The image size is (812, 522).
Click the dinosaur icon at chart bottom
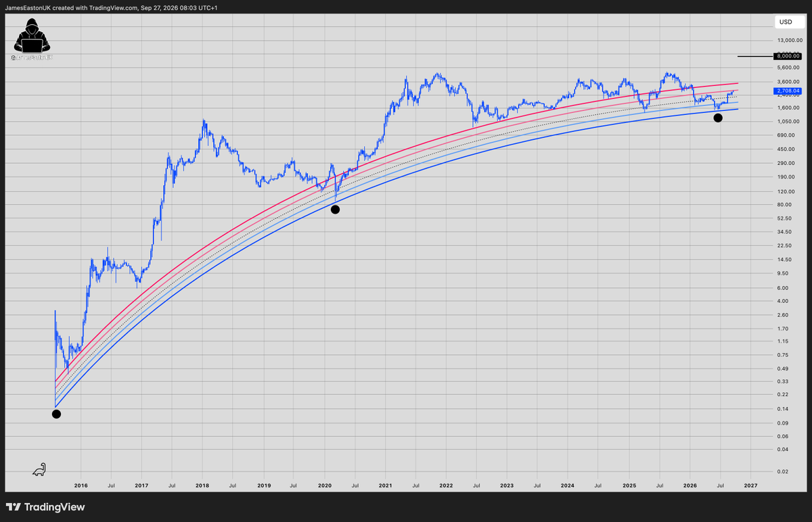pyautogui.click(x=40, y=469)
